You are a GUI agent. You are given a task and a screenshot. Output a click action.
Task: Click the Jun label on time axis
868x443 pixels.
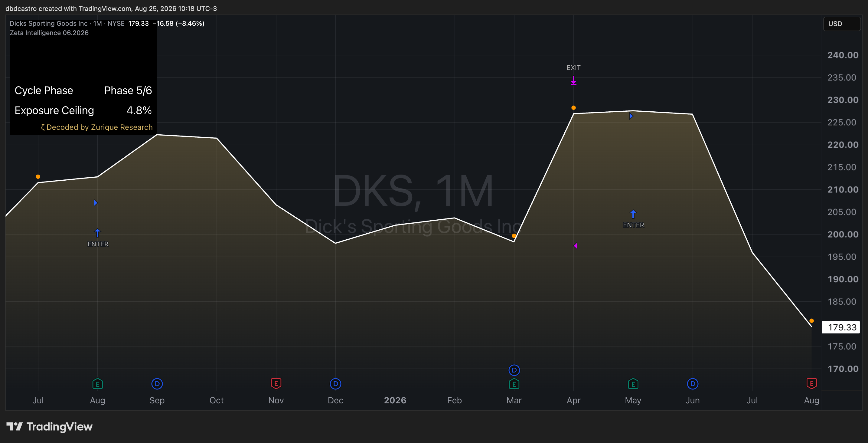[x=693, y=400]
